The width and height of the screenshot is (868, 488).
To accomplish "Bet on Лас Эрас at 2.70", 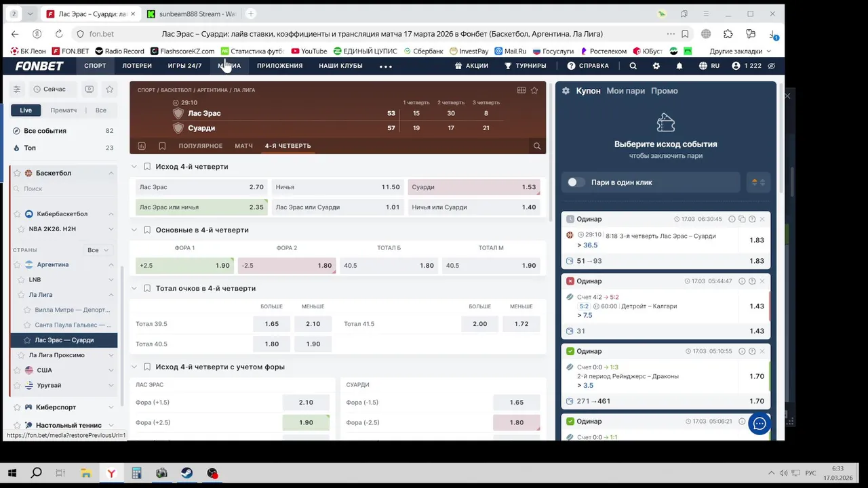I will pyautogui.click(x=201, y=187).
